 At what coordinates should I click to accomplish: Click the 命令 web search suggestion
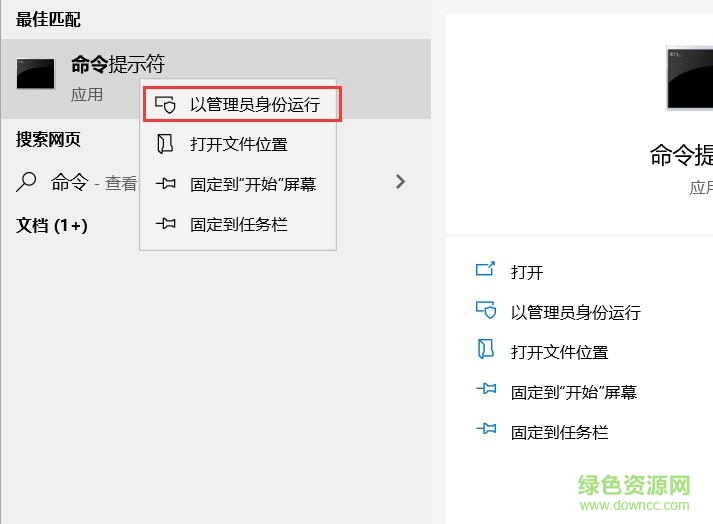(x=70, y=182)
